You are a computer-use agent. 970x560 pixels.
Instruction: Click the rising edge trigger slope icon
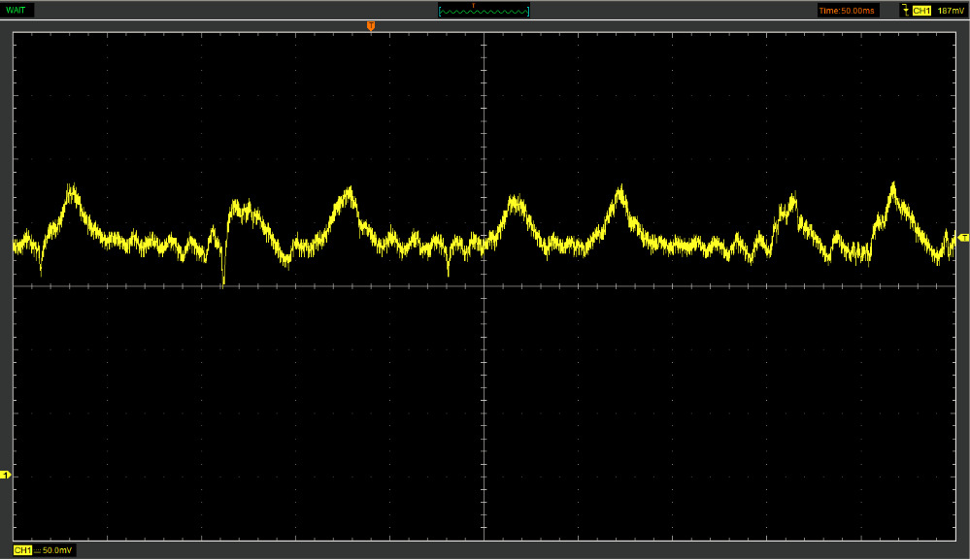[905, 11]
